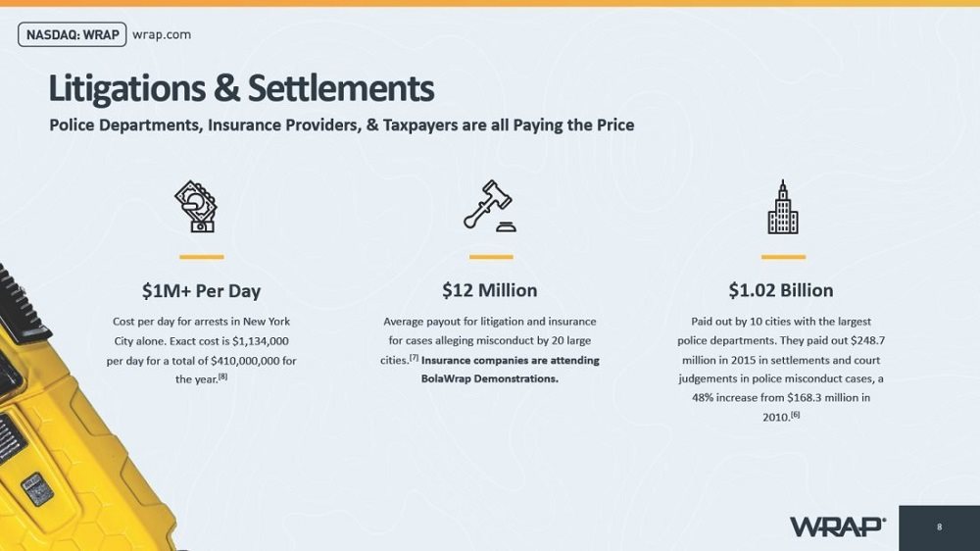Screen dimensions: 980x551
Task: Click the skyscraper building icon
Action: click(782, 207)
